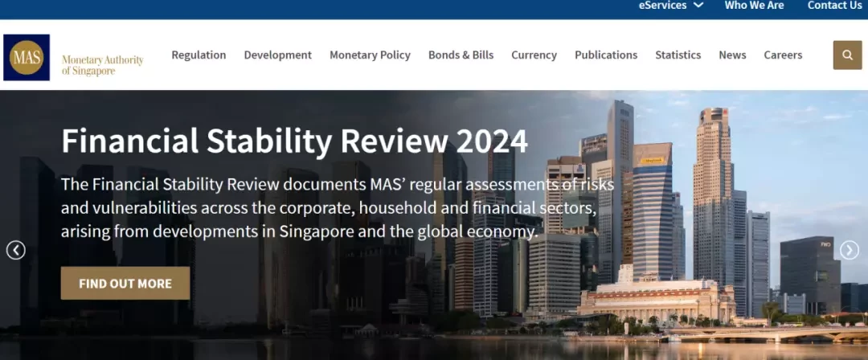Open the Bonds & Bills menu
Viewport: 868px width, 360px height.
pyautogui.click(x=461, y=55)
